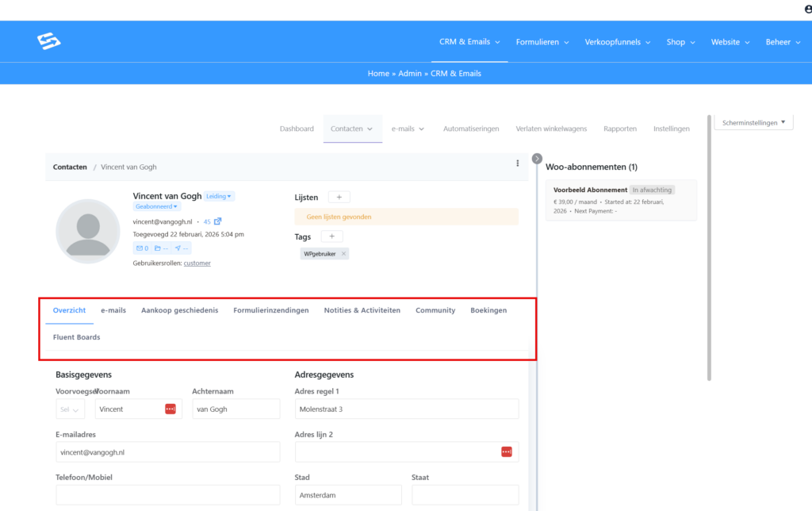Open the Verkoopfunnels menu
The image size is (812, 511).
point(617,42)
